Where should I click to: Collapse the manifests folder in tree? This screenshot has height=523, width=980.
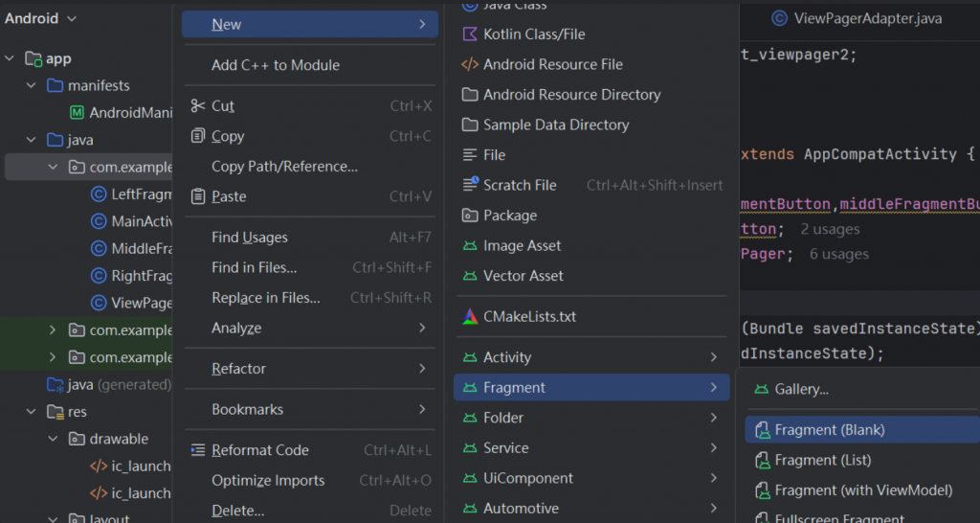pos(32,86)
